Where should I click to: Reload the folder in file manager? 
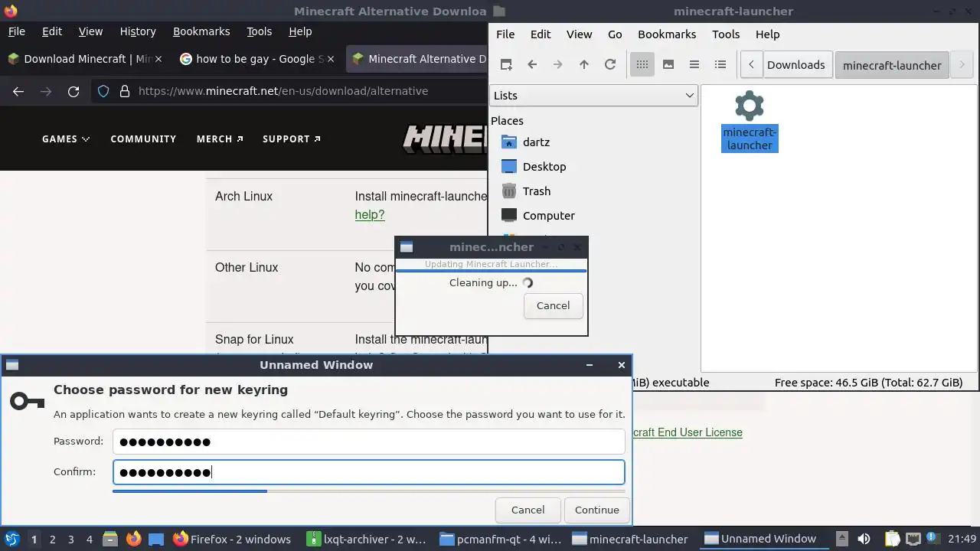click(610, 65)
